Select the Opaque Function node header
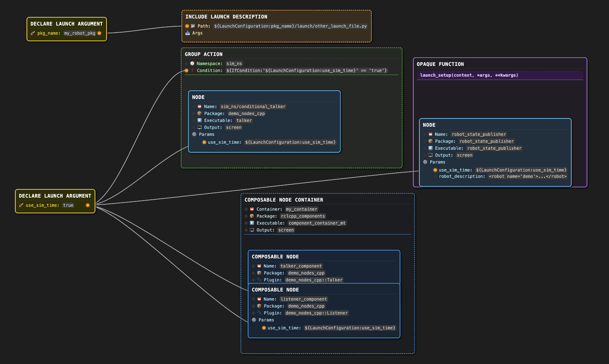This screenshot has width=609, height=364. click(440, 64)
